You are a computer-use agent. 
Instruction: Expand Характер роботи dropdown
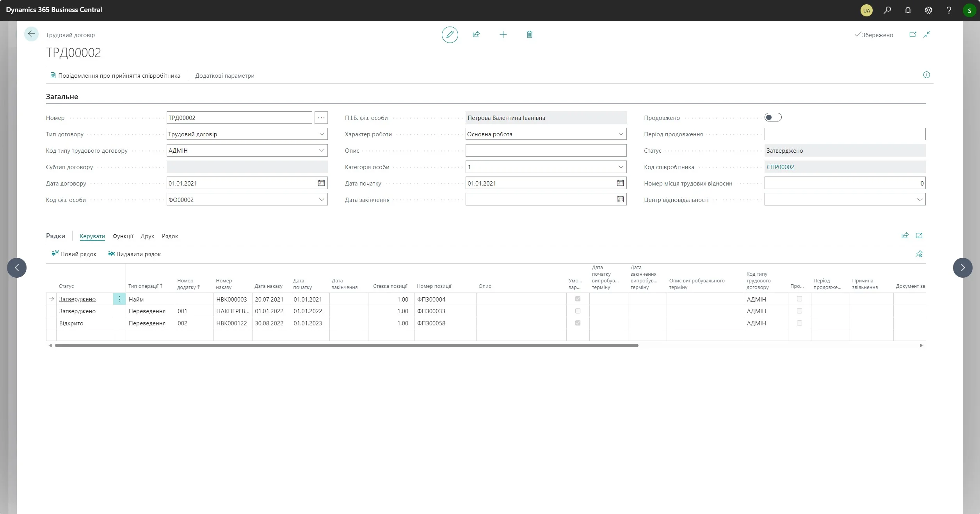click(621, 134)
